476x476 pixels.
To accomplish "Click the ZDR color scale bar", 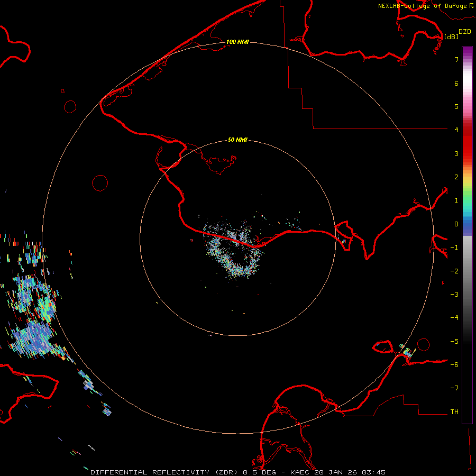I will coord(467,235).
